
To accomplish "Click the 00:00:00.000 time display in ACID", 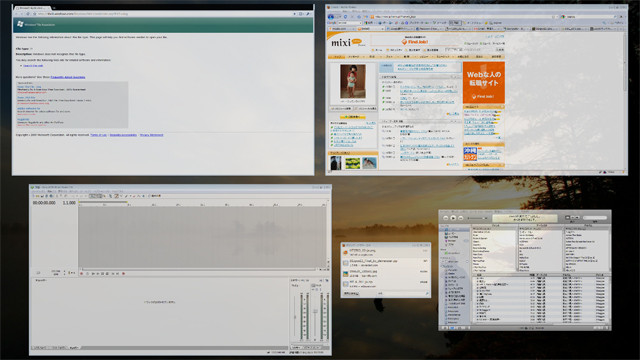I will point(44,203).
